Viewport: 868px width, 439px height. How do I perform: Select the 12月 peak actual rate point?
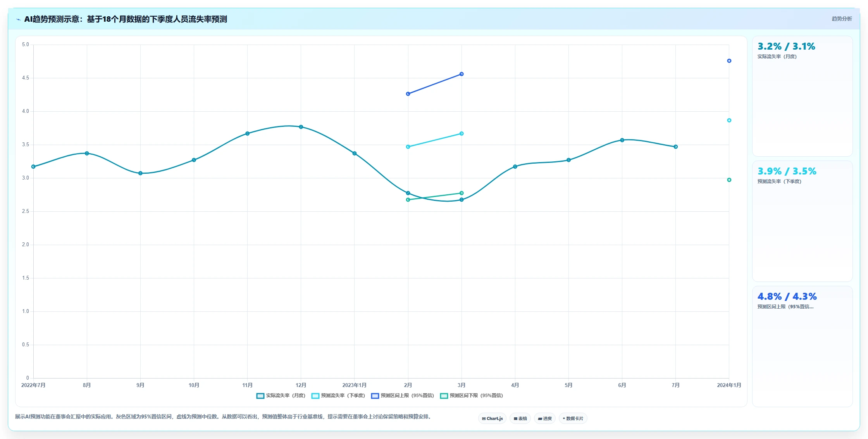pos(301,127)
